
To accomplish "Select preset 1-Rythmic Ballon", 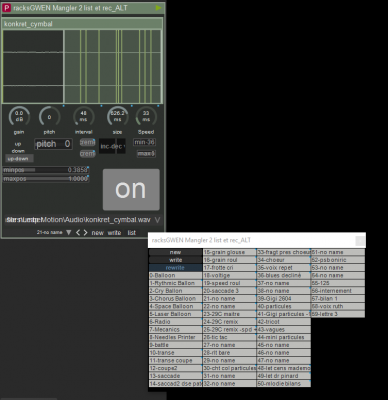I will point(175,283).
